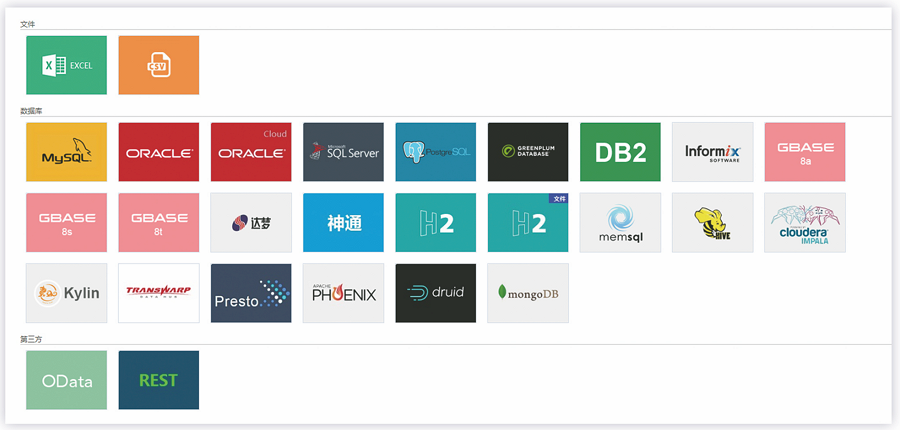The image size is (900, 430).
Task: Select the H2 tile marked 文件
Action: [x=528, y=222]
